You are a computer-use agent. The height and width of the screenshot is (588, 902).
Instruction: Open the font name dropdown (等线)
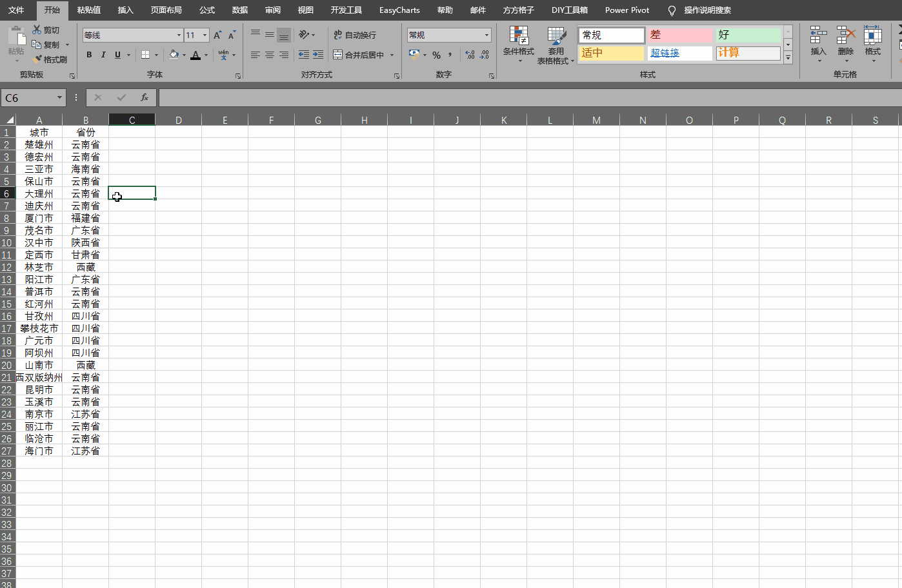pyautogui.click(x=179, y=35)
